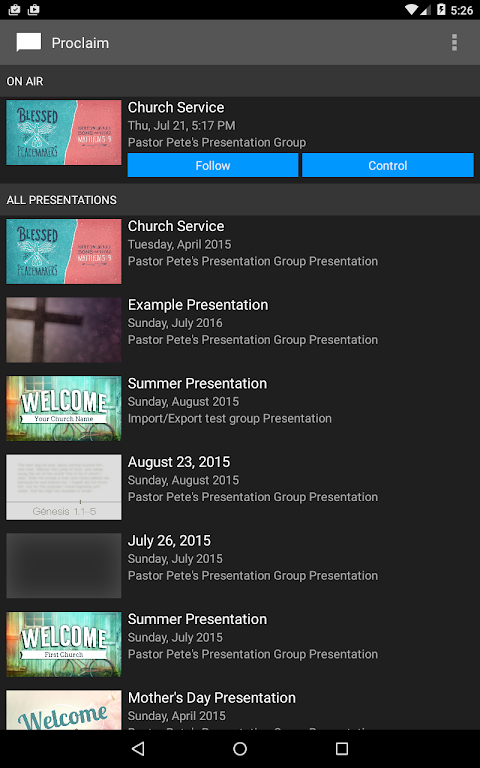
Task: Tap the first notification icon in status bar
Action: click(15, 9)
